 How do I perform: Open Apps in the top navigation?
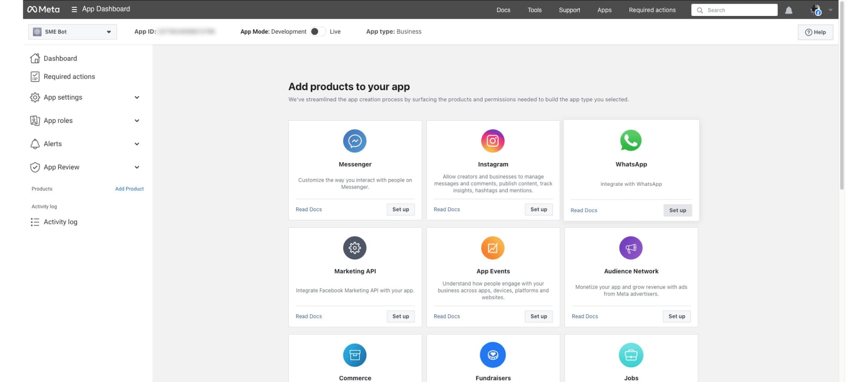tap(605, 10)
